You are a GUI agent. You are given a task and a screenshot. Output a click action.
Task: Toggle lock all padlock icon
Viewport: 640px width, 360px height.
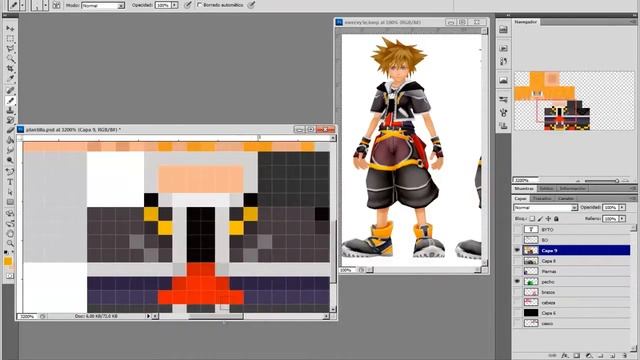(x=556, y=219)
